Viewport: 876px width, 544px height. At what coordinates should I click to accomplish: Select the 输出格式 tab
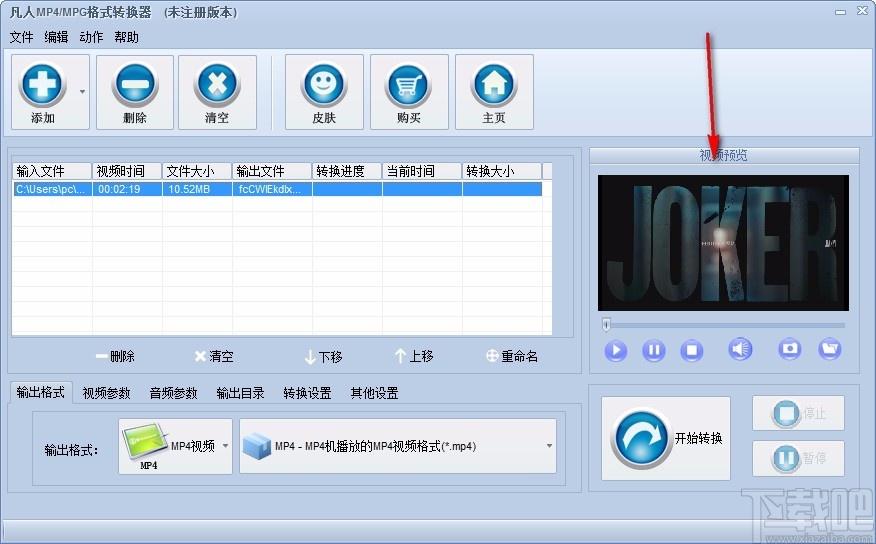pos(40,392)
